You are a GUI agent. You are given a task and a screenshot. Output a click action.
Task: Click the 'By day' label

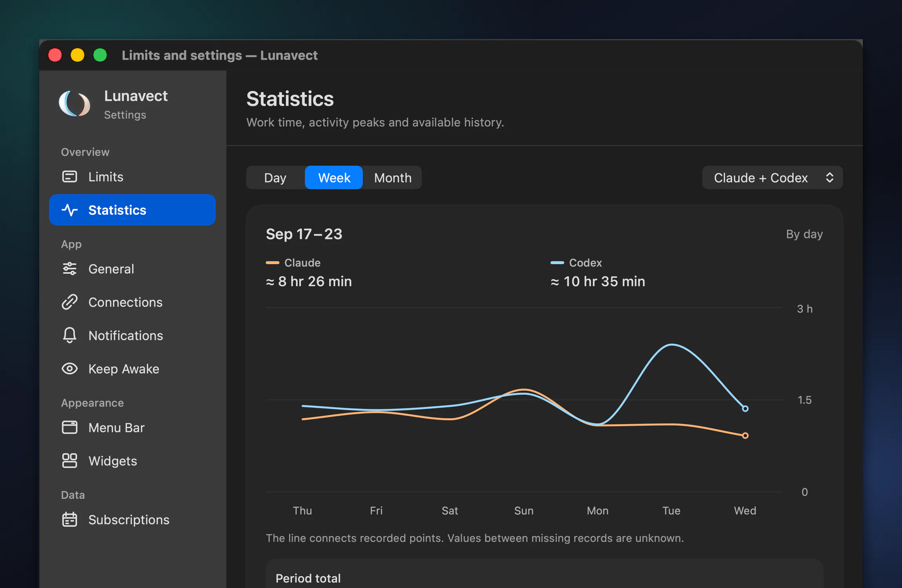click(x=804, y=234)
